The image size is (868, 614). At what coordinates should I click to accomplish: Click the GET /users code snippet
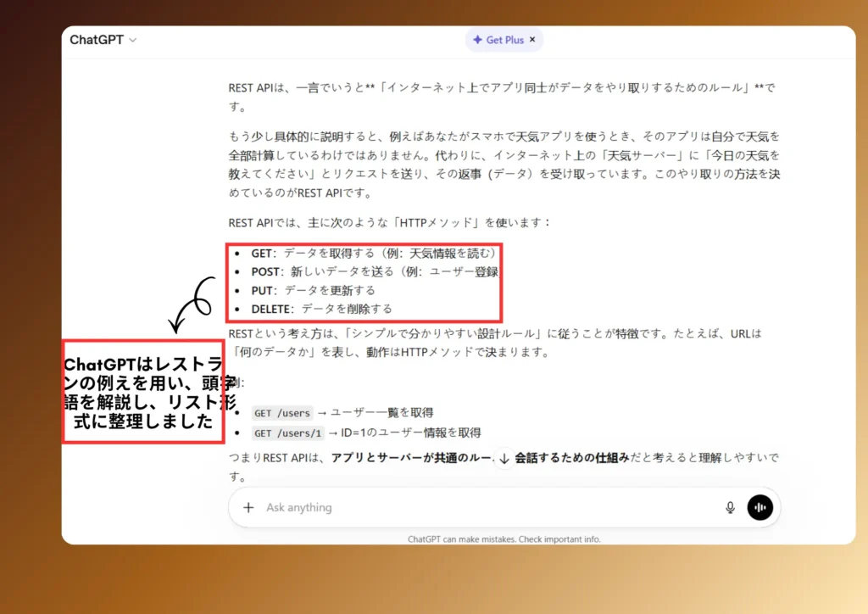[x=282, y=413]
